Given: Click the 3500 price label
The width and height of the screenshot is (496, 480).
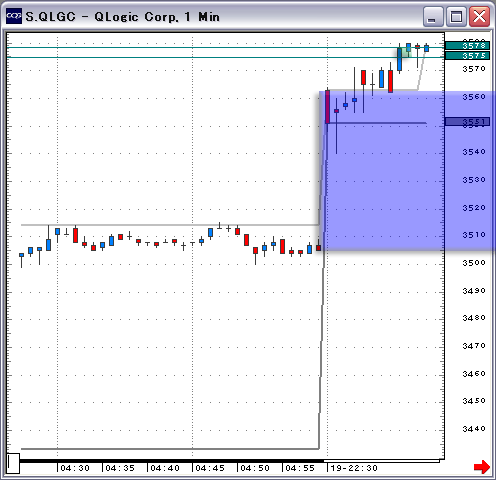Looking at the screenshot, I should (x=474, y=263).
